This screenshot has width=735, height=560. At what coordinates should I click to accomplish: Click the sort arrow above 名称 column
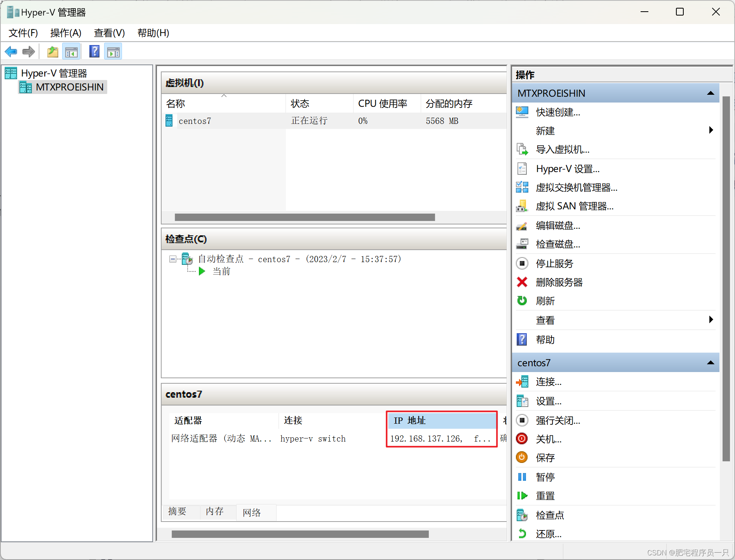pos(224,96)
